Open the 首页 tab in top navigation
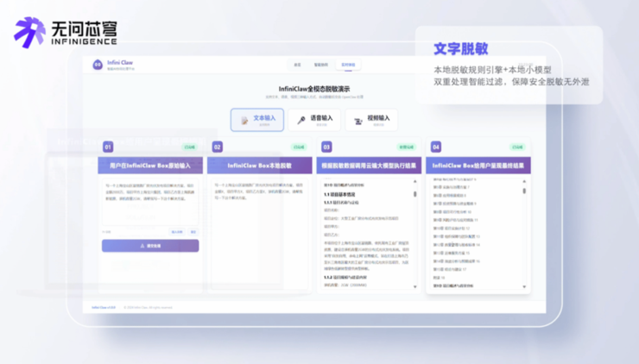This screenshot has width=639, height=364. 298,65
